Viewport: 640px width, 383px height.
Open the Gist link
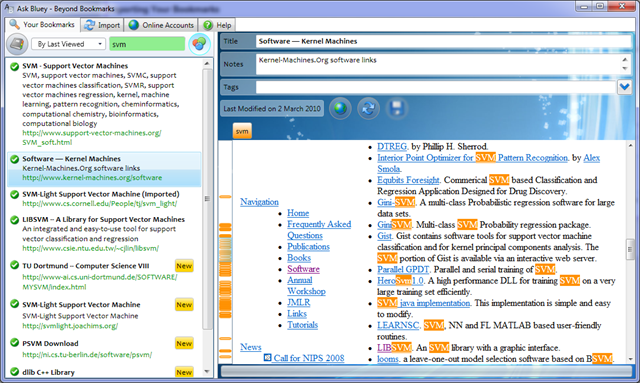pyautogui.click(x=384, y=236)
